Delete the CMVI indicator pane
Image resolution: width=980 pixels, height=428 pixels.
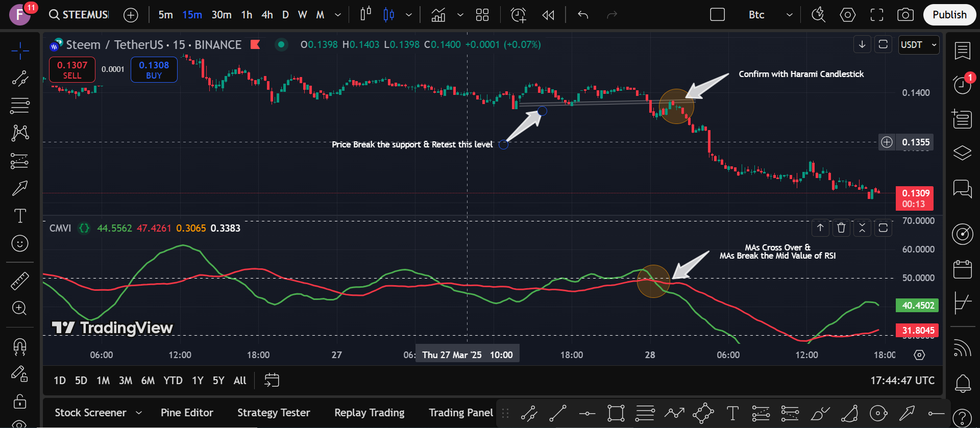coord(841,228)
